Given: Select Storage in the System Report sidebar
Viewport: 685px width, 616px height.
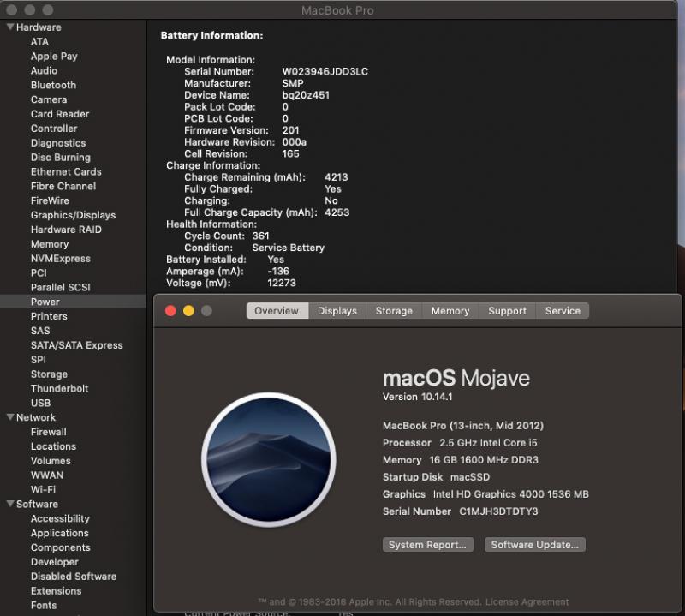Looking at the screenshot, I should (49, 374).
